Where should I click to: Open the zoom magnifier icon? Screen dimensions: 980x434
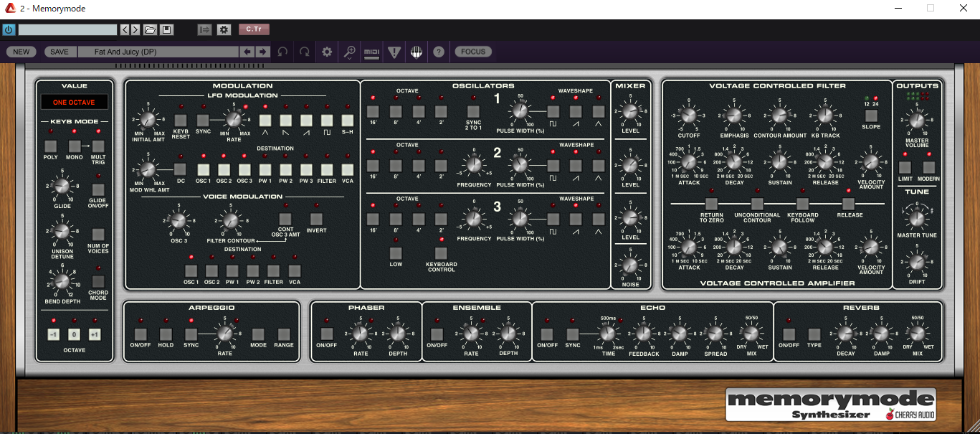[349, 52]
